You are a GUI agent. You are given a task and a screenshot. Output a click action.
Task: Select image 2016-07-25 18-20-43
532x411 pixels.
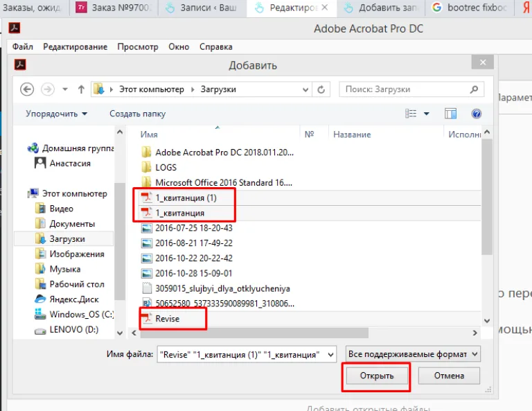(x=186, y=228)
